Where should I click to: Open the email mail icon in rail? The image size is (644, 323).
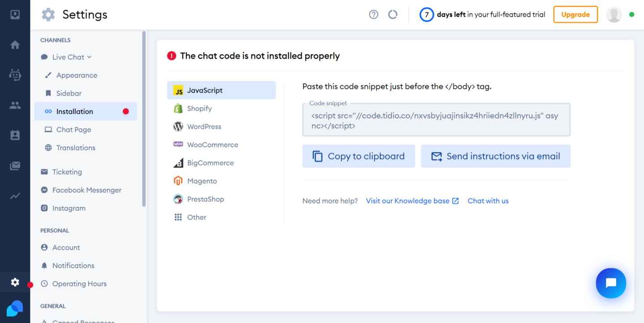(x=15, y=166)
